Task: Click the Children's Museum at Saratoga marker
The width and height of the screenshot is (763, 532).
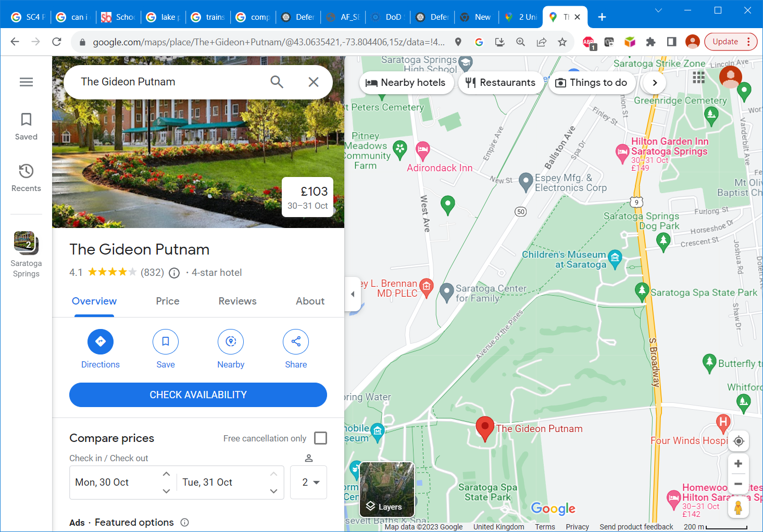Action: click(615, 259)
